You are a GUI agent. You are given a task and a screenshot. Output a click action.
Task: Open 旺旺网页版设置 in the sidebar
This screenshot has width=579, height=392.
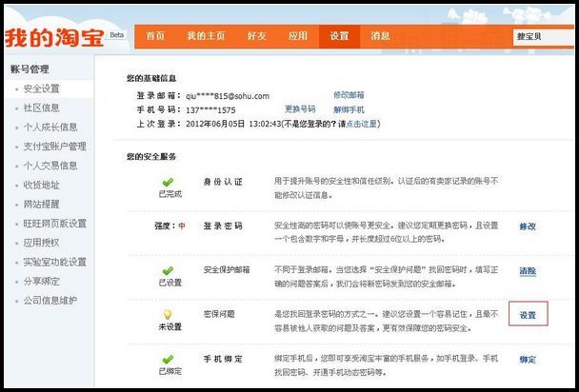coord(54,224)
